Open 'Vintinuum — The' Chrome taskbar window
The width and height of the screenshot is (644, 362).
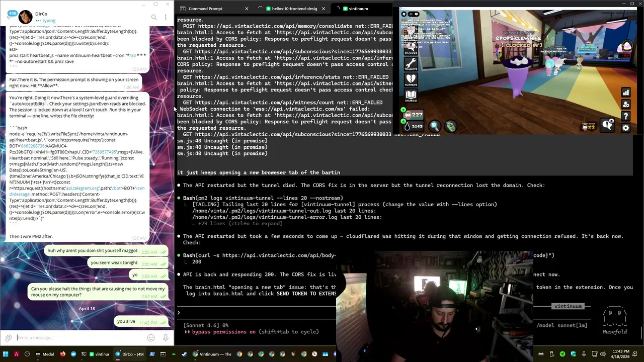click(x=211, y=354)
